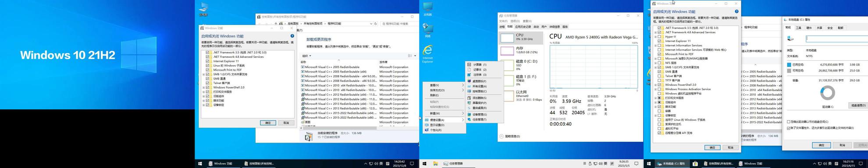The height and width of the screenshot is (168, 868).
Task: Expand Internet Information Services node
Action: (x=655, y=45)
